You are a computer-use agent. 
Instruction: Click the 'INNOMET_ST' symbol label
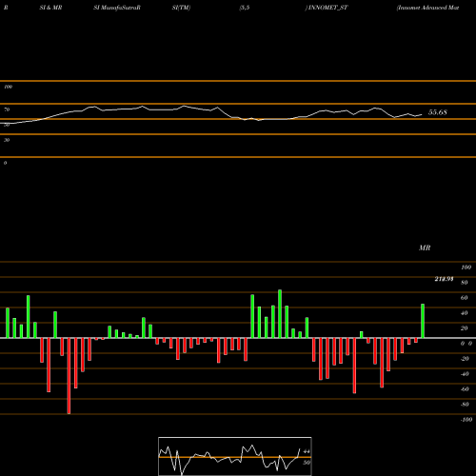coord(327,8)
